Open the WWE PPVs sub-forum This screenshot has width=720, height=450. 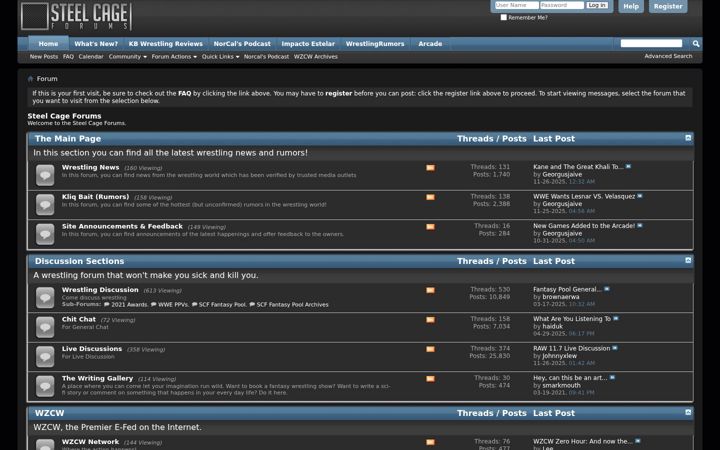pos(173,304)
